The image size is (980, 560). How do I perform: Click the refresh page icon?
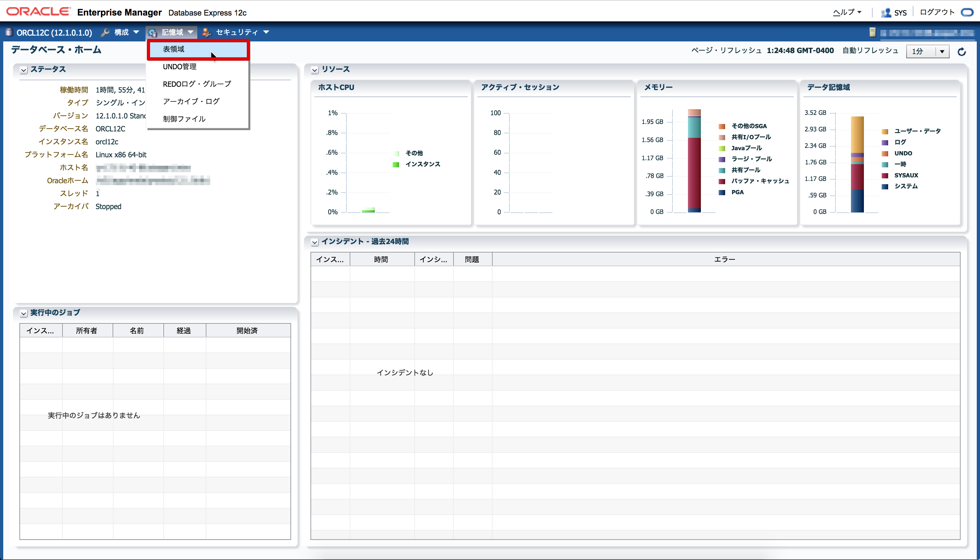point(962,51)
